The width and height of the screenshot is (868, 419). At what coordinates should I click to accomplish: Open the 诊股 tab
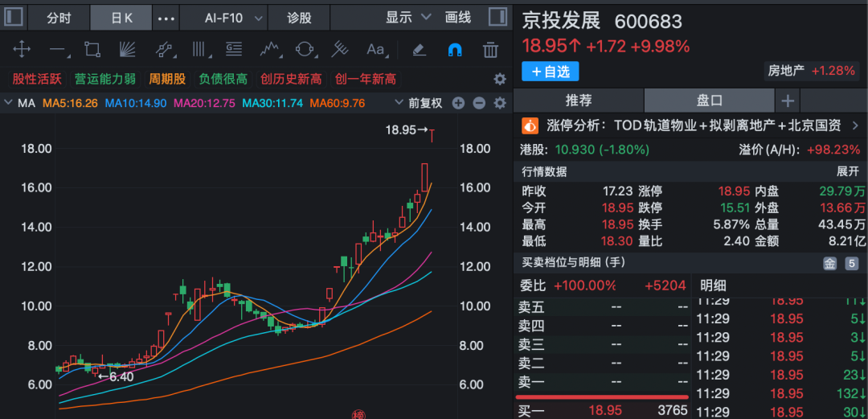click(299, 18)
